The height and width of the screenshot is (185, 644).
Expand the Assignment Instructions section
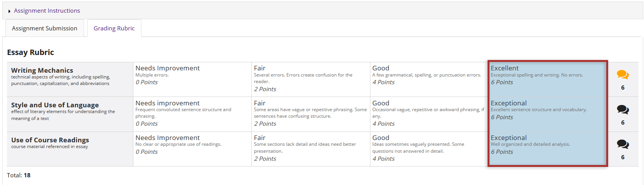(x=47, y=11)
